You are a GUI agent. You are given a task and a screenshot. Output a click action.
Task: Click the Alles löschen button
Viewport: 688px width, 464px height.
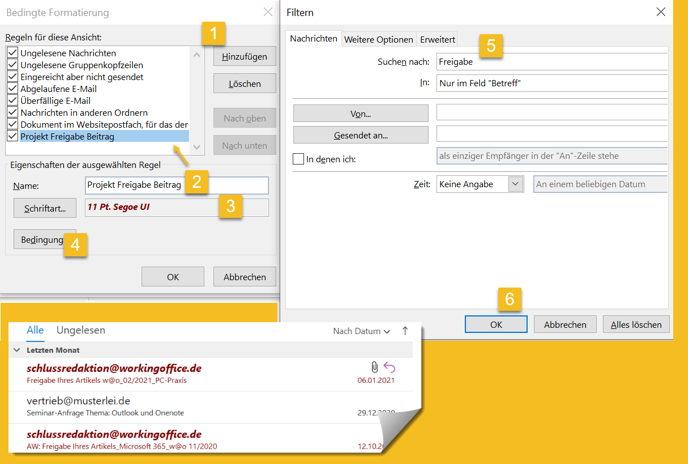tap(636, 324)
